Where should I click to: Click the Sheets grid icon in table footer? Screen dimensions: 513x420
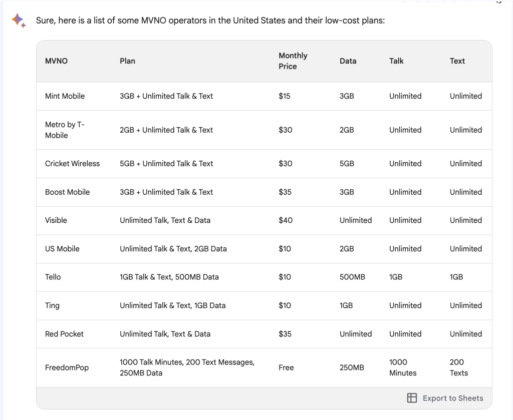pos(412,398)
